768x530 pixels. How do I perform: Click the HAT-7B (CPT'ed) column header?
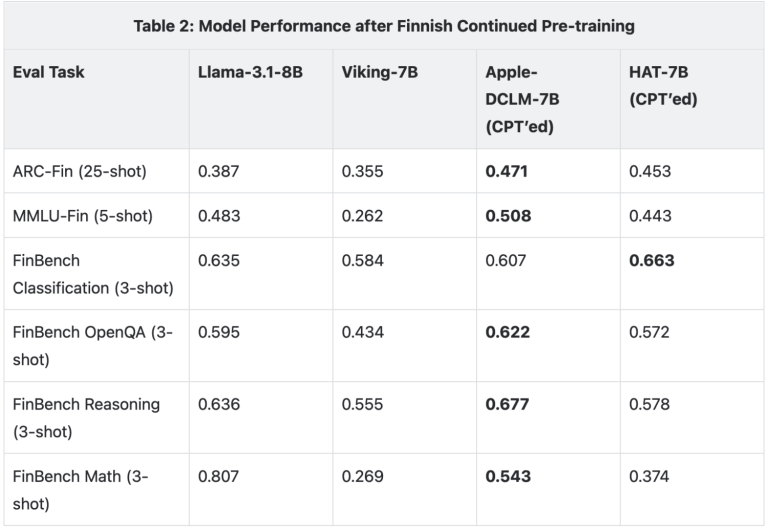663,86
